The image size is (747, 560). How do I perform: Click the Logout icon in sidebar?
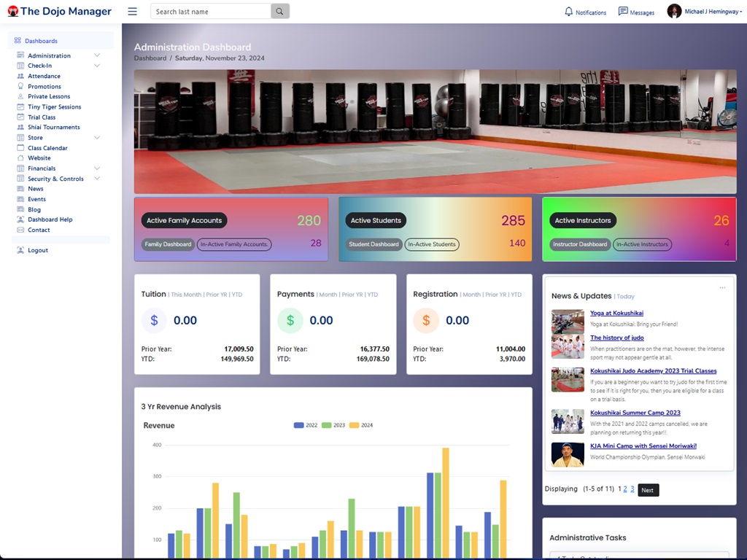click(20, 250)
